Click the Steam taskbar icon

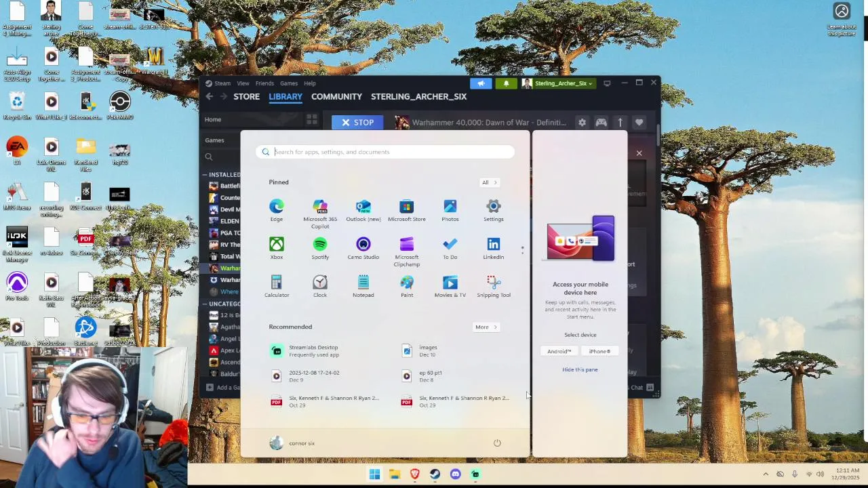[x=435, y=474]
